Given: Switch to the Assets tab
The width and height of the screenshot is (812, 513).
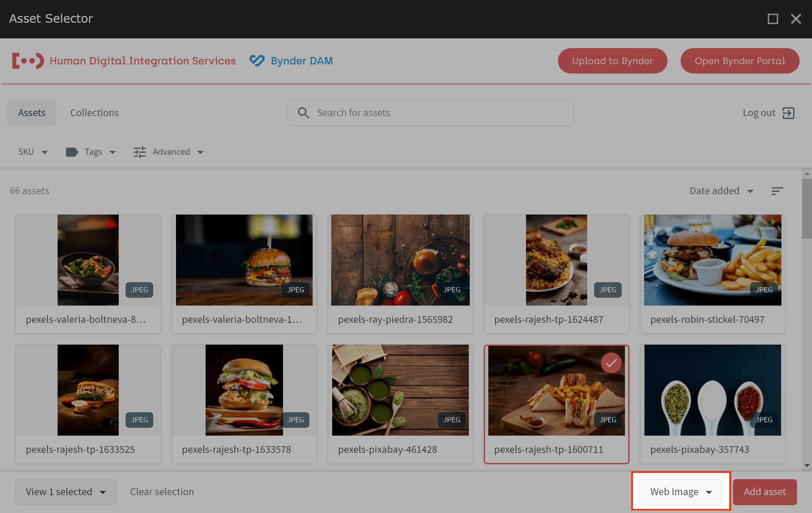Looking at the screenshot, I should 32,113.
